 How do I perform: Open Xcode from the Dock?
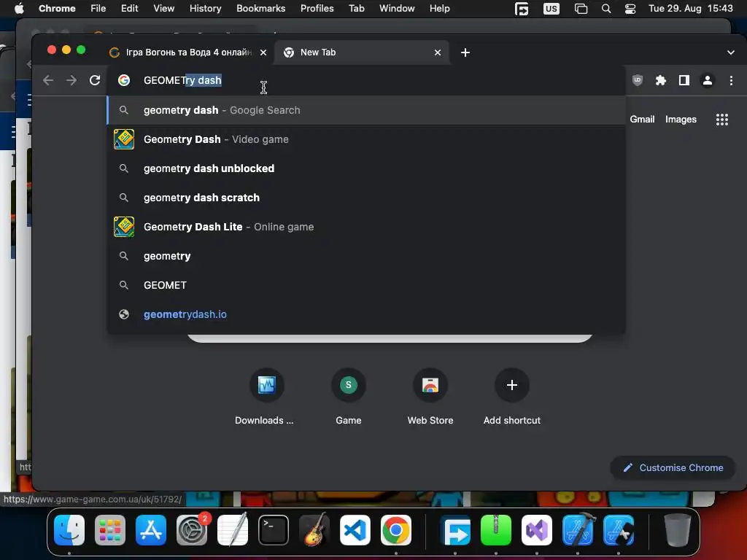pos(578,530)
